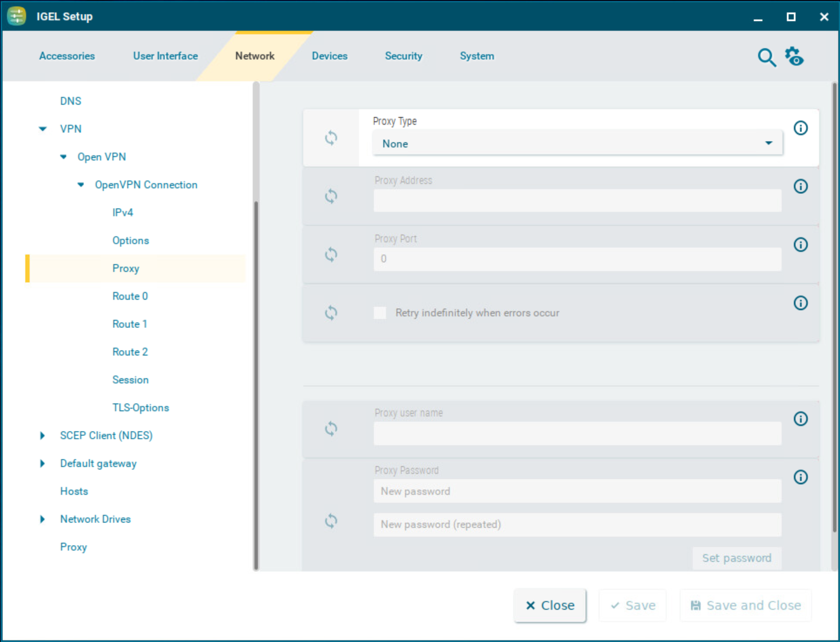The image size is (840, 642).
Task: Click the left tree panel scrollbar
Action: pos(256,383)
